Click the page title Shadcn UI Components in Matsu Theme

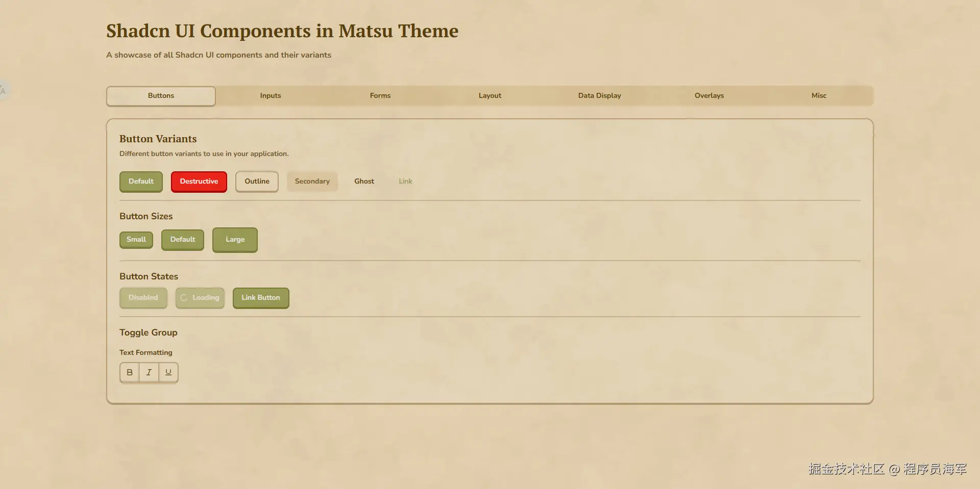[282, 31]
